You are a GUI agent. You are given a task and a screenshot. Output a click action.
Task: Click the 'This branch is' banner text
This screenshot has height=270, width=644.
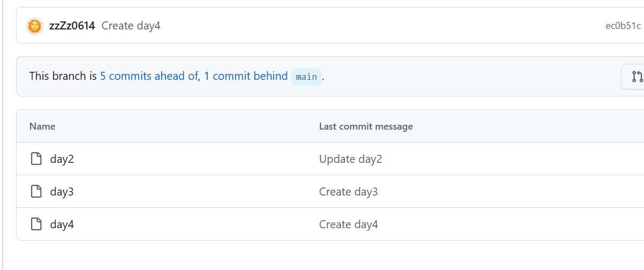tap(63, 76)
